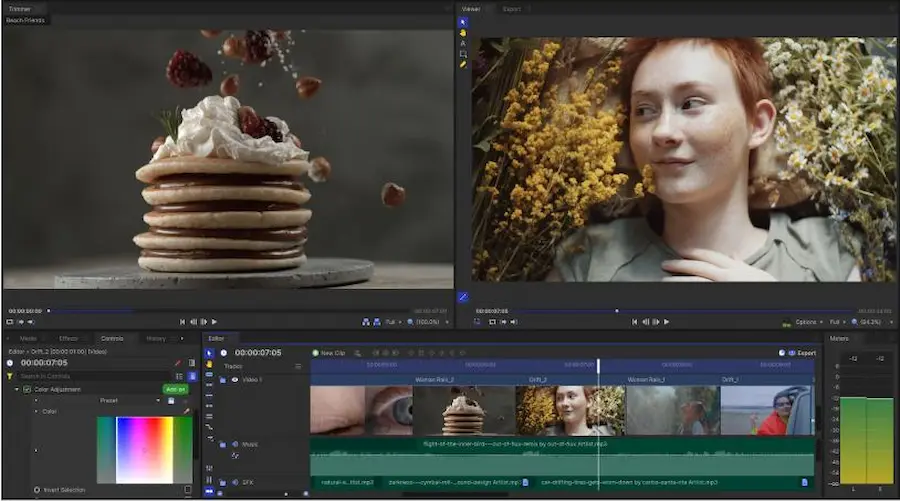The image size is (900, 501).
Task: Jump to start in the Trimmer
Action: 183,322
